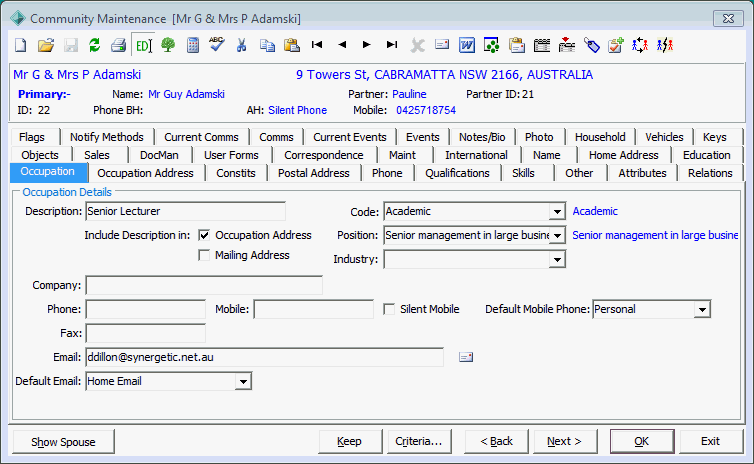Jump to the first record arrow
Image resolution: width=754 pixels, height=464 pixels.
point(317,45)
